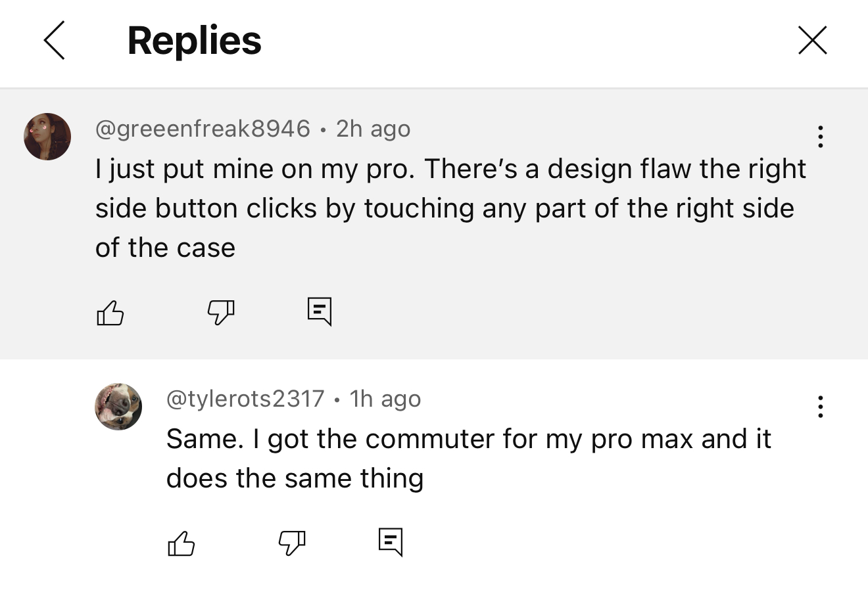
Task: Tap the @greeenfreak8946 username
Action: (203, 128)
